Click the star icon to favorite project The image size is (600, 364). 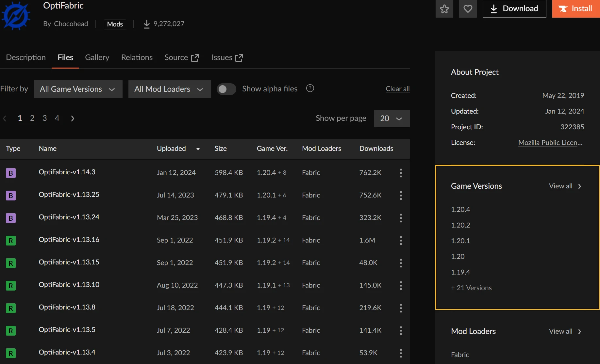pos(444,9)
